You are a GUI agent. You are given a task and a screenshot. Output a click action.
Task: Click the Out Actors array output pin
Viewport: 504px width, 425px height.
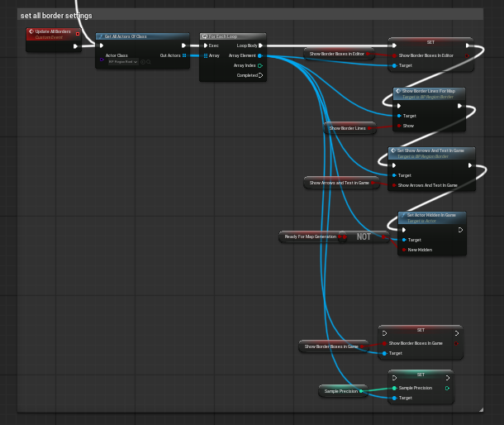pos(183,55)
